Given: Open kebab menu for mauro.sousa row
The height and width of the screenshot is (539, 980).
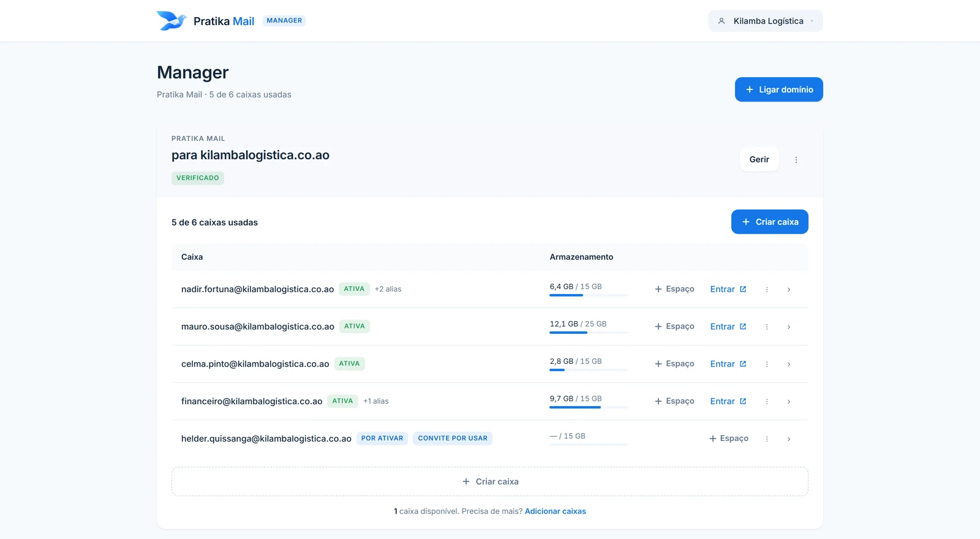Looking at the screenshot, I should 766,326.
